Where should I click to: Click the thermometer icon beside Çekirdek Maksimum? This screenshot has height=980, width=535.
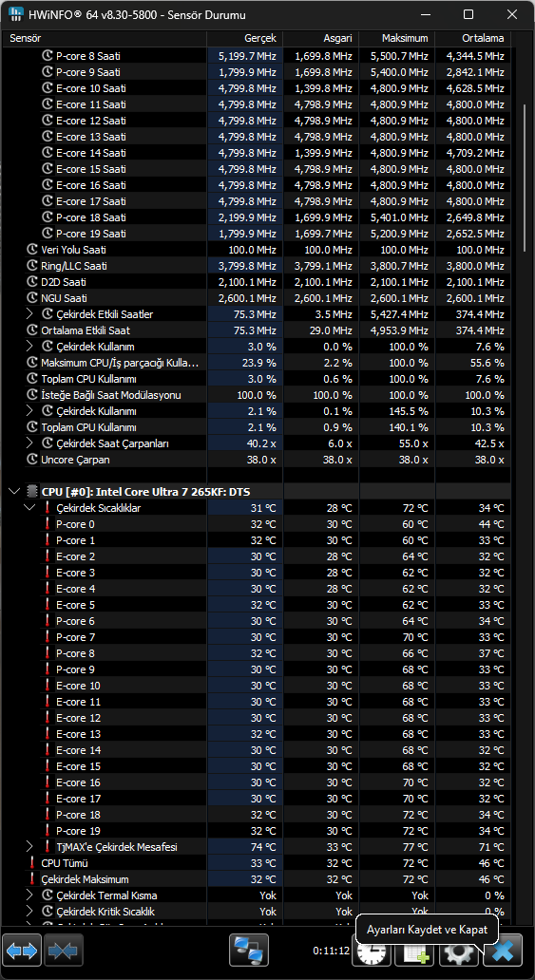pyautogui.click(x=32, y=879)
